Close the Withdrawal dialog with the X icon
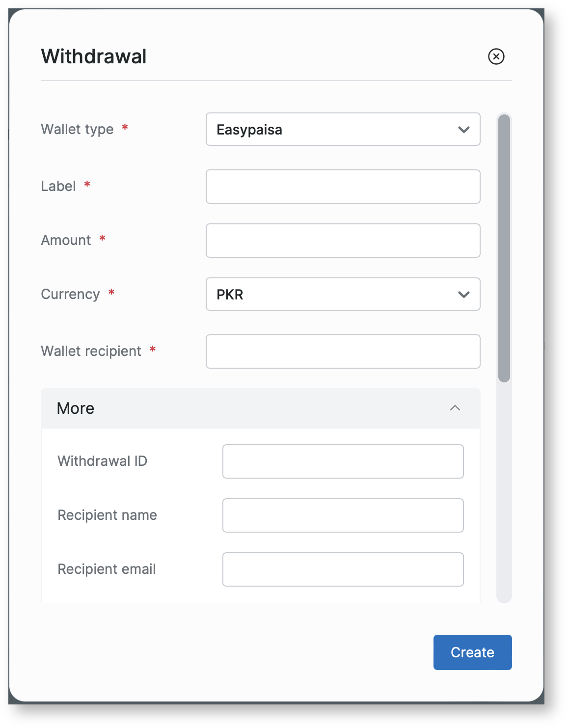 496,56
